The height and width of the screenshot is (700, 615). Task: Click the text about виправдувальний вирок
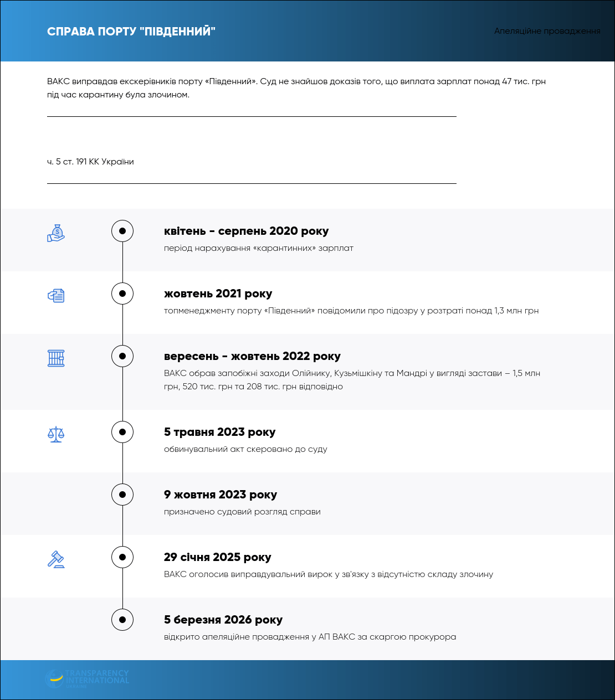click(x=329, y=574)
